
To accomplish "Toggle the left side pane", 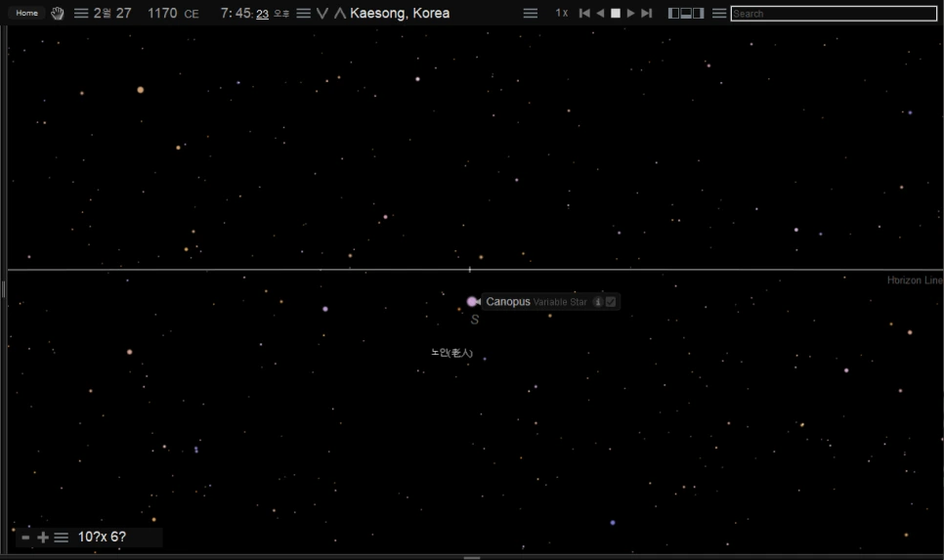I will pos(673,14).
